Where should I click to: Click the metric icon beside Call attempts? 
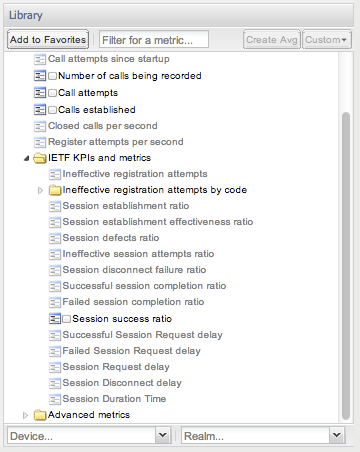pos(40,93)
